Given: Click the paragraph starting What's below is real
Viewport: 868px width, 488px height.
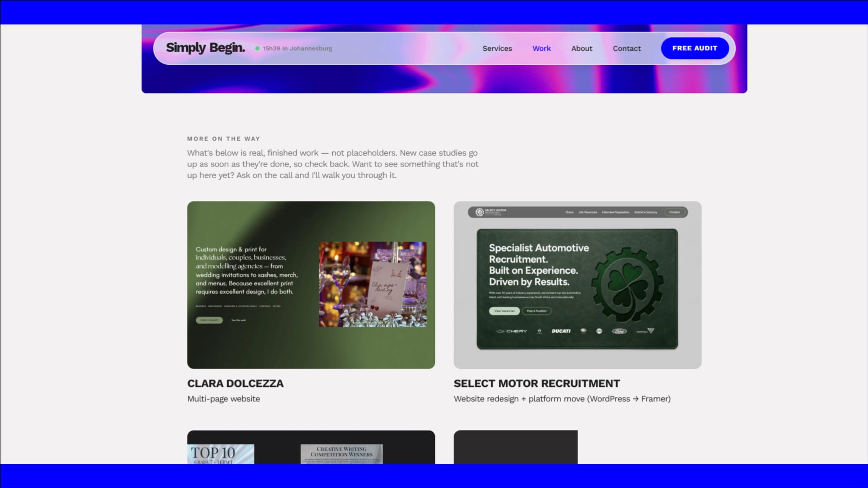Looking at the screenshot, I should [x=333, y=164].
